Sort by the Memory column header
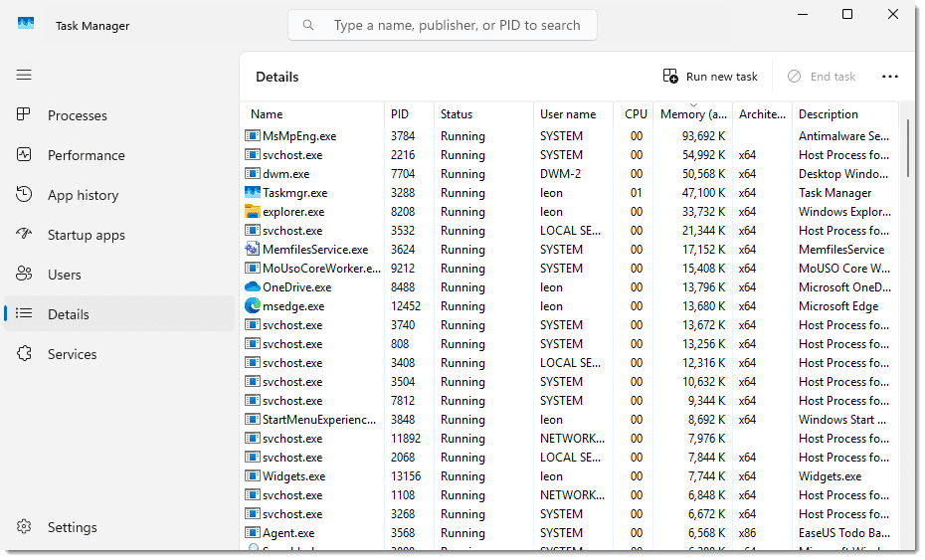This screenshot has height=560, width=925. (x=693, y=113)
